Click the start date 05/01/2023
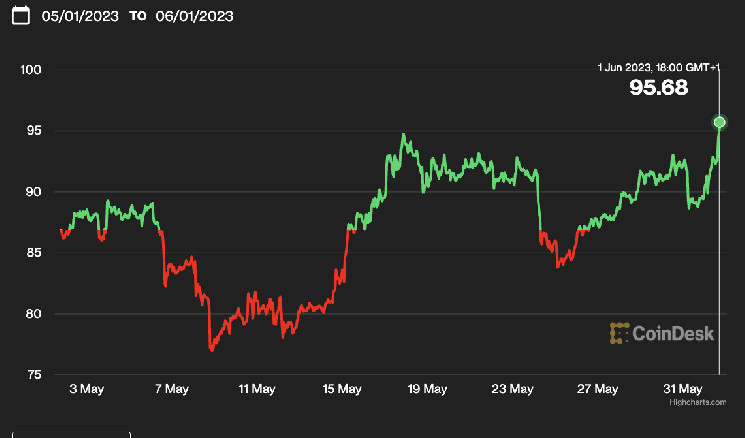Screen dimensions: 745x438 81,18
